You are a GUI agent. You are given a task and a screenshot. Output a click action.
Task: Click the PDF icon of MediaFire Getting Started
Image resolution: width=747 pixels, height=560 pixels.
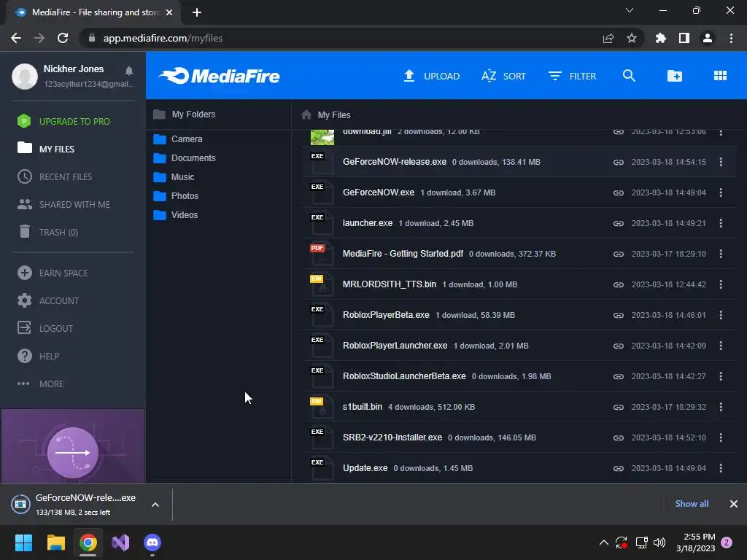click(x=322, y=254)
